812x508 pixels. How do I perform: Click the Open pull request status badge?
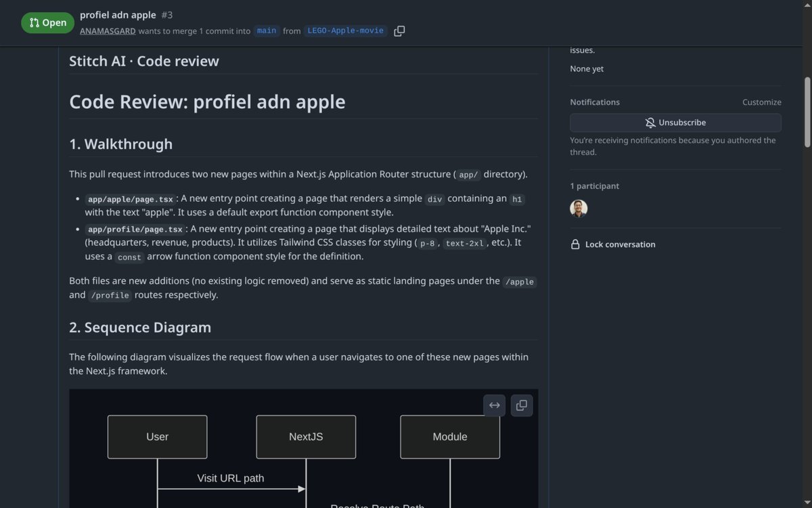[48, 22]
